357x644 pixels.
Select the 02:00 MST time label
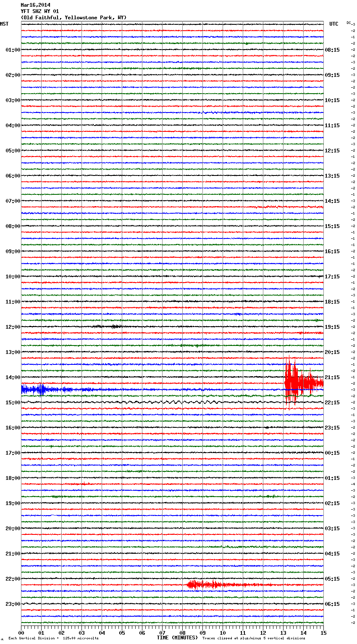(13, 75)
